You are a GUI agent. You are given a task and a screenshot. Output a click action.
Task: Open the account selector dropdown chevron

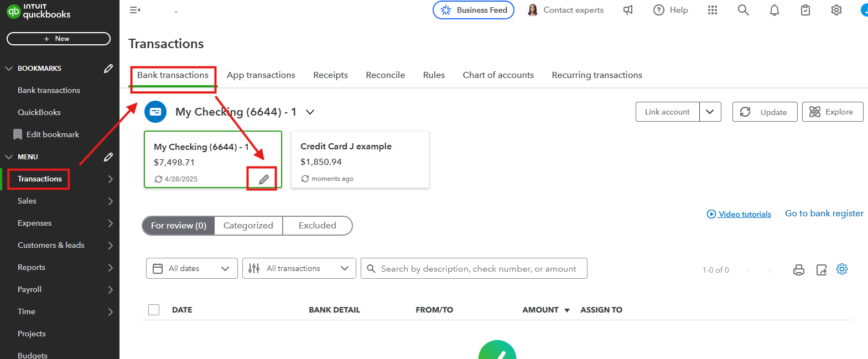pos(310,112)
